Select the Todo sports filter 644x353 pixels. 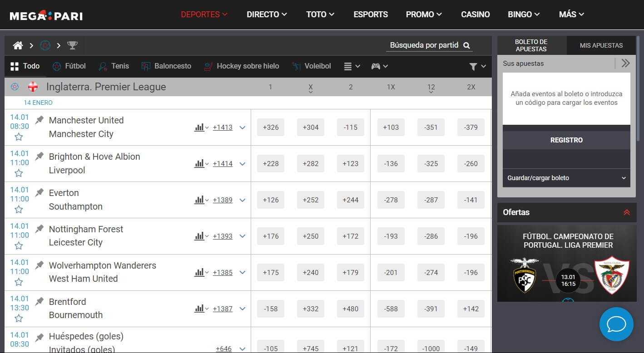(x=25, y=66)
